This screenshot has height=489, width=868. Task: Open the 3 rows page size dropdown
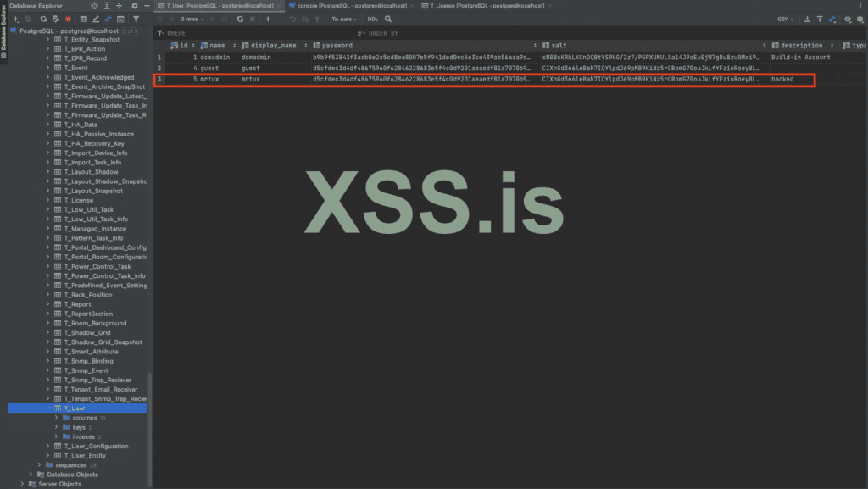coord(192,19)
